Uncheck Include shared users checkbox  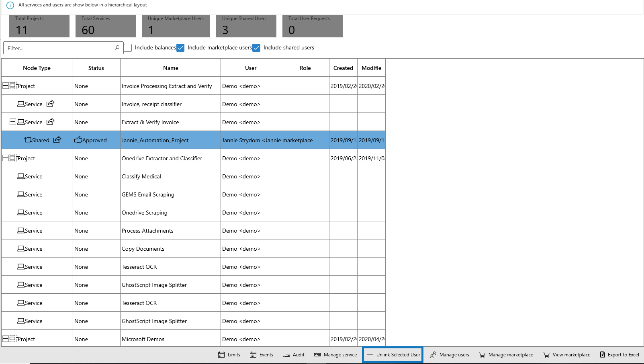click(x=256, y=48)
